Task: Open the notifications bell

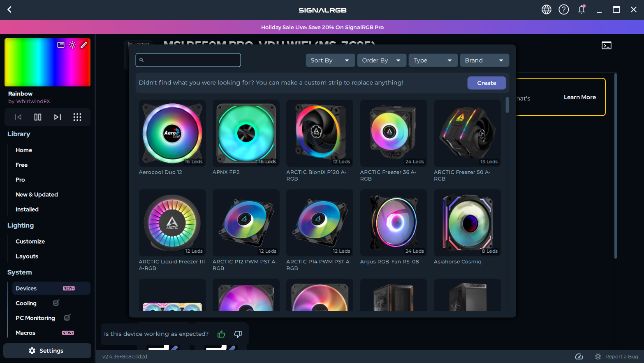Action: coord(581,9)
